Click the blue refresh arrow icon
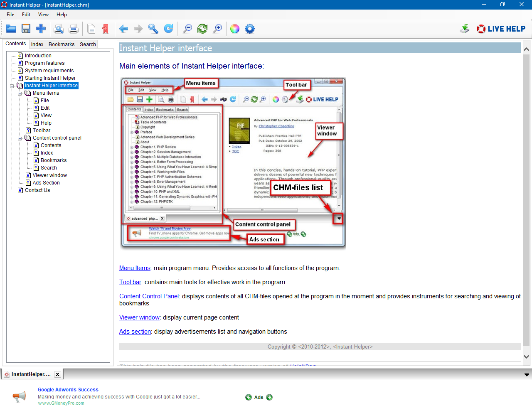The width and height of the screenshot is (532, 413). pyautogui.click(x=168, y=29)
